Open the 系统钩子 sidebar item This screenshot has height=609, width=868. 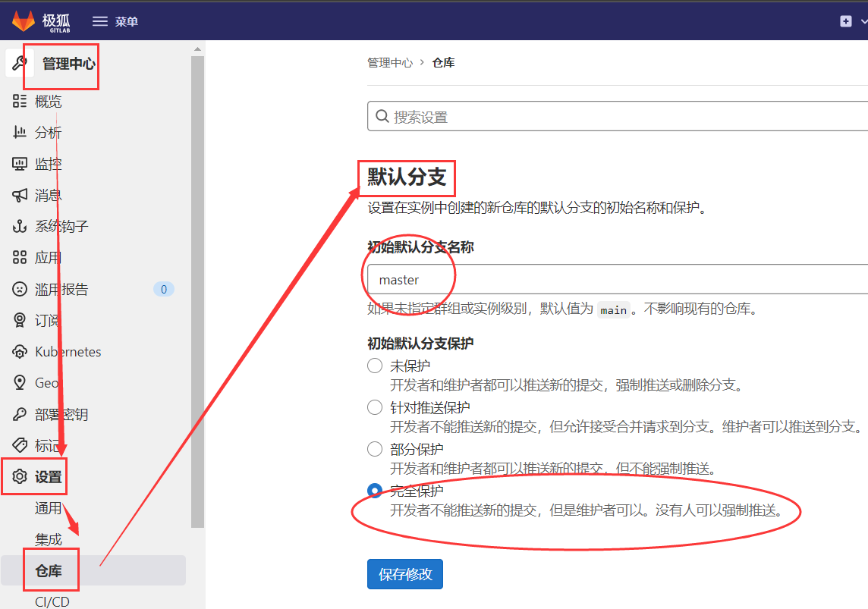(x=61, y=226)
